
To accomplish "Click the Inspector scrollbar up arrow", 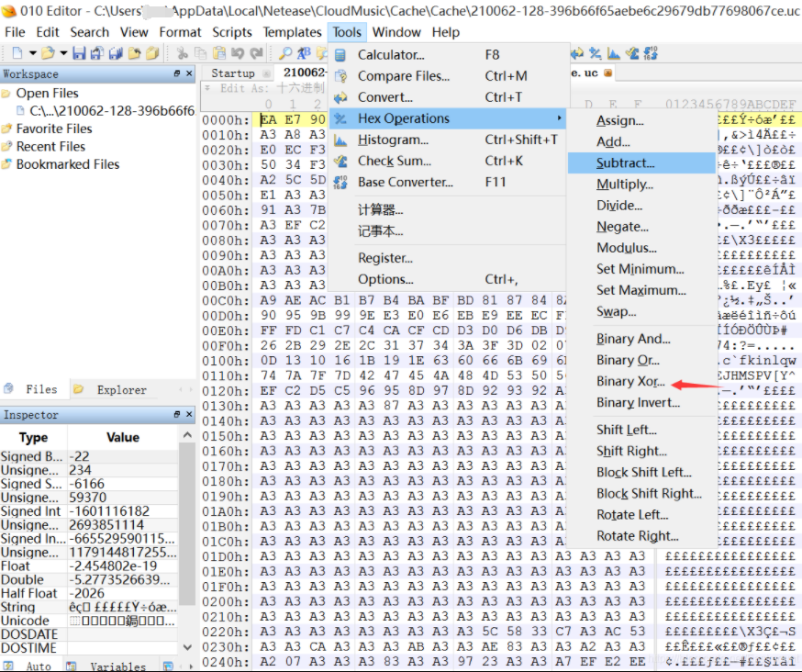I will 187,435.
